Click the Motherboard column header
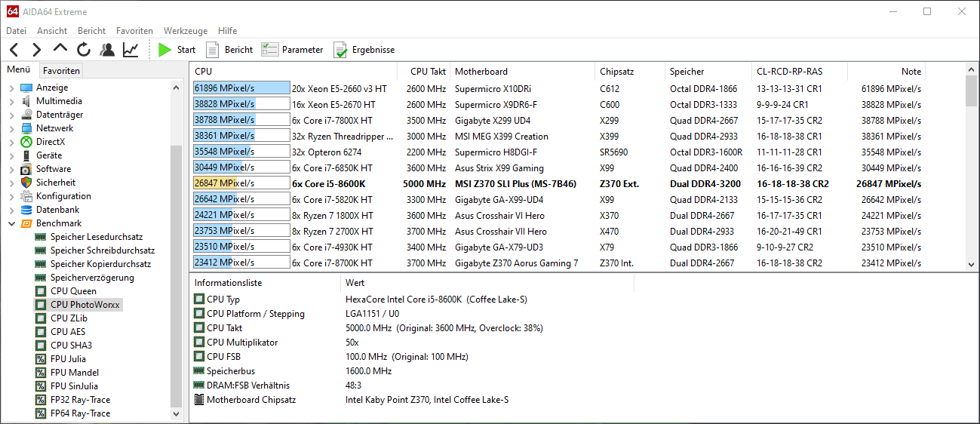 click(523, 72)
